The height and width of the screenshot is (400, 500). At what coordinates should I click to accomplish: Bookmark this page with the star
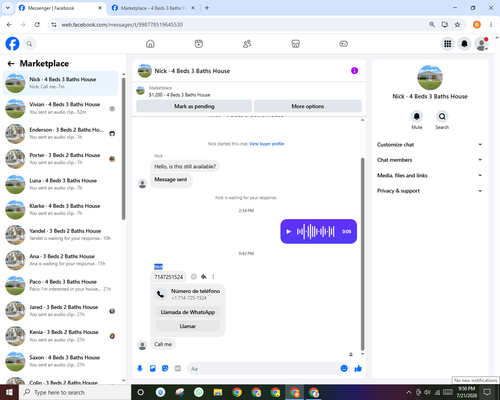click(457, 24)
